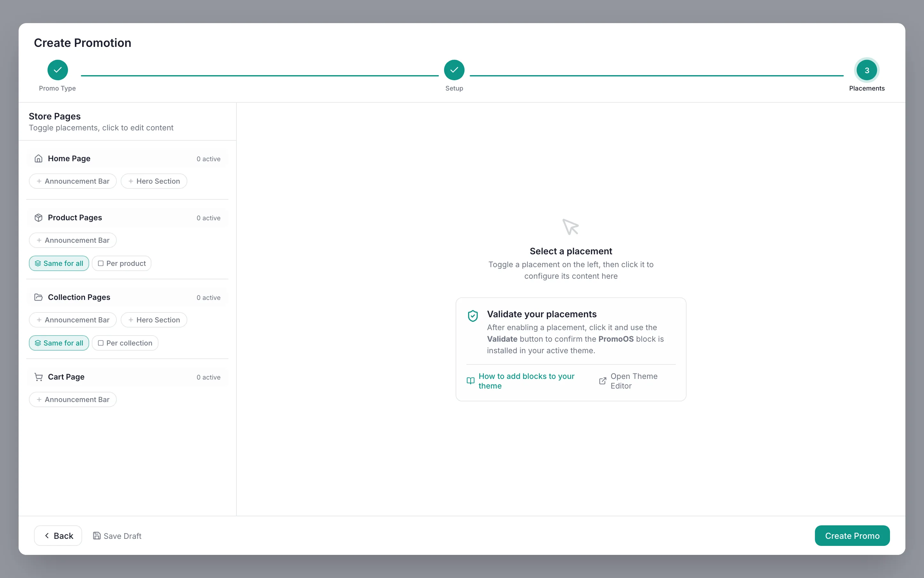924x578 pixels.
Task: Select the Per product option
Action: [x=121, y=263]
